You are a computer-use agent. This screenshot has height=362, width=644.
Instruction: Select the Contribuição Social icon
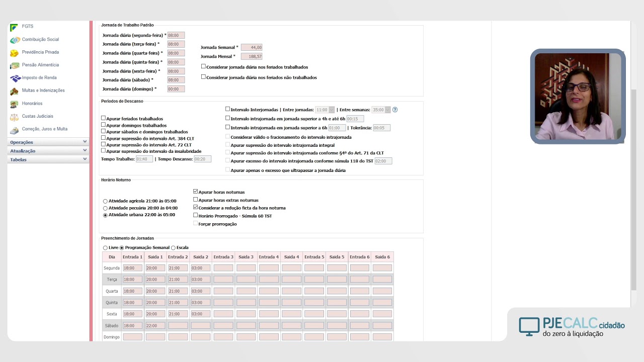[15, 40]
